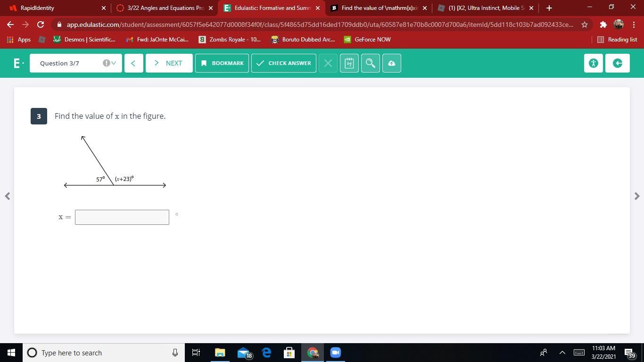Close the Edulastic tab

[318, 8]
